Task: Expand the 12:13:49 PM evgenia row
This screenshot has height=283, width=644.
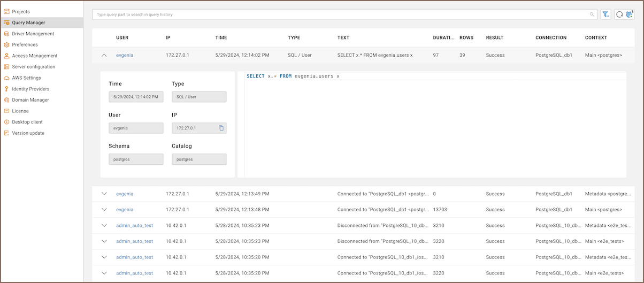Action: tap(104, 194)
